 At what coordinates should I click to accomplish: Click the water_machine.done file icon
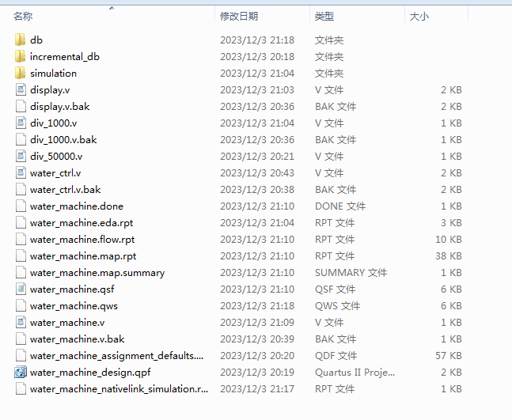click(x=21, y=206)
